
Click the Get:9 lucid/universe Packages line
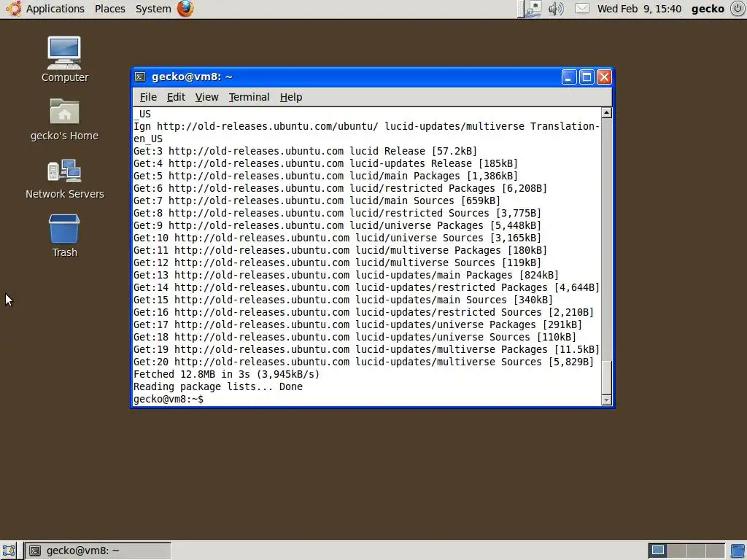[337, 225]
